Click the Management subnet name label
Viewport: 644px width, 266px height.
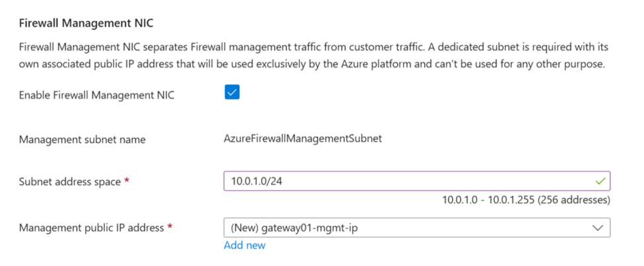(83, 140)
